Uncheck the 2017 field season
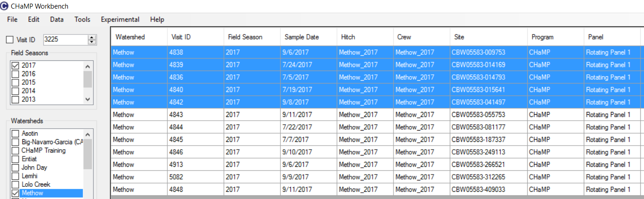The height and width of the screenshot is (199, 644). (x=15, y=66)
